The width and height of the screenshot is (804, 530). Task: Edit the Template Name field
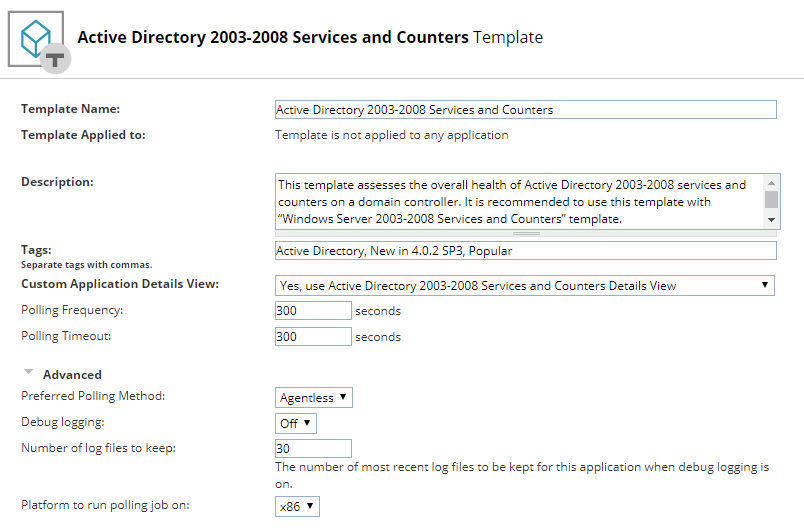point(526,110)
